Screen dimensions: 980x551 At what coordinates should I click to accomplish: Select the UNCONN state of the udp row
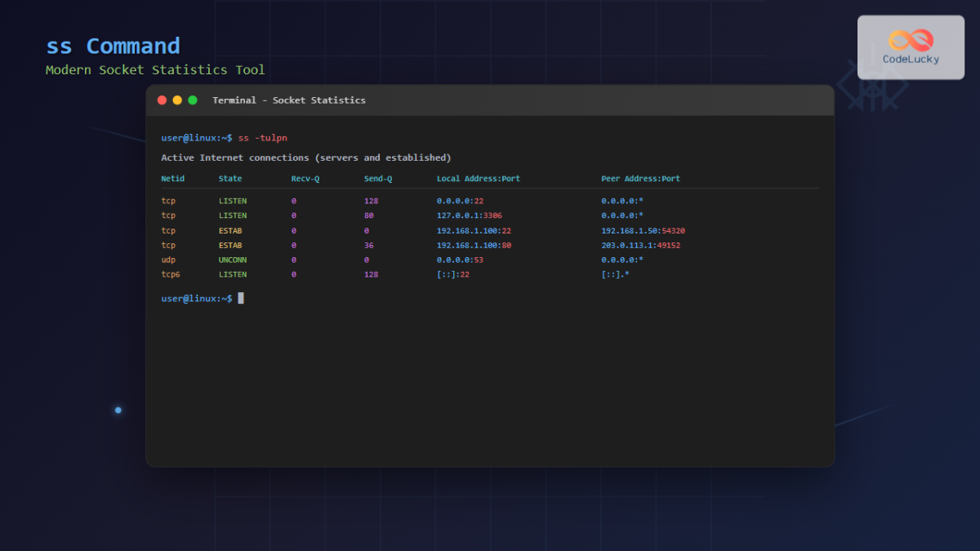[x=233, y=260]
